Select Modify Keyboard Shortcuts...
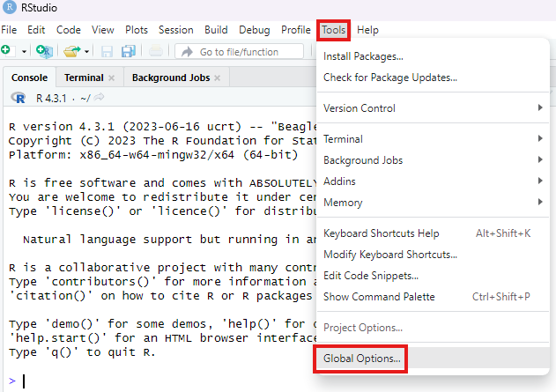556x392 pixels. (433, 254)
